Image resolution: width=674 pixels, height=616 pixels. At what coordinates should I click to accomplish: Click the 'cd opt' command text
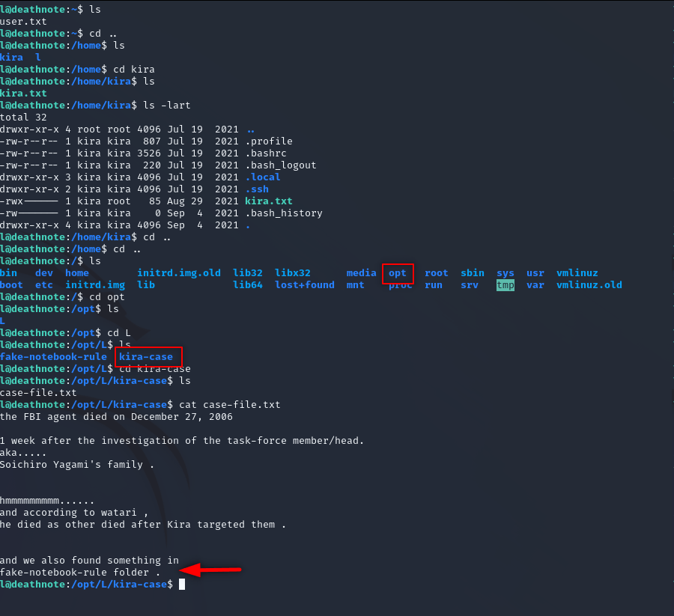tap(107, 297)
